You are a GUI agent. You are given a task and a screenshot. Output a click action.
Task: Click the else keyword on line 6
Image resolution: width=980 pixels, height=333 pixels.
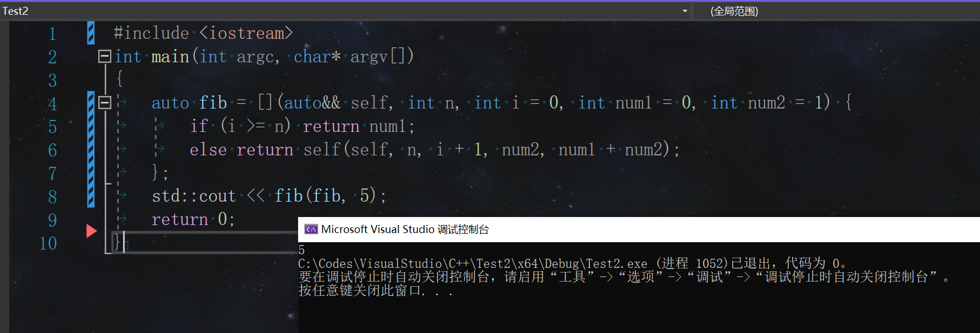point(208,150)
